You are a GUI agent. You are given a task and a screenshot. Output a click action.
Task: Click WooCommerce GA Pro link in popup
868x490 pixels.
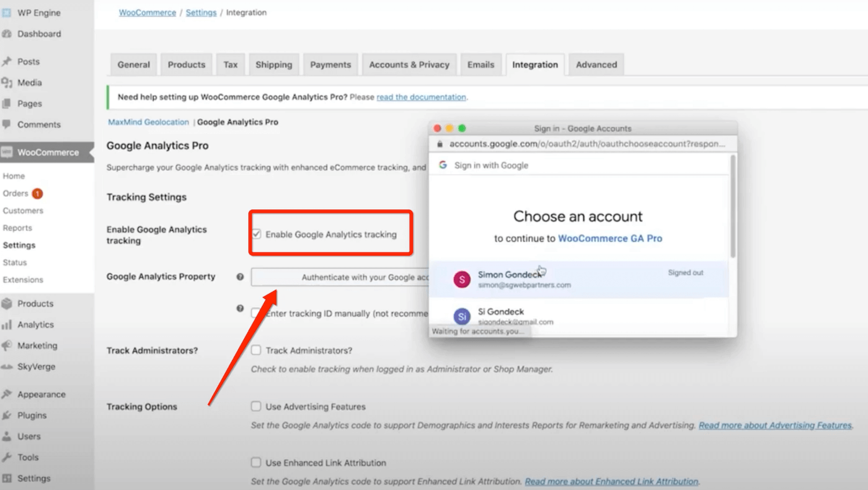coord(610,238)
